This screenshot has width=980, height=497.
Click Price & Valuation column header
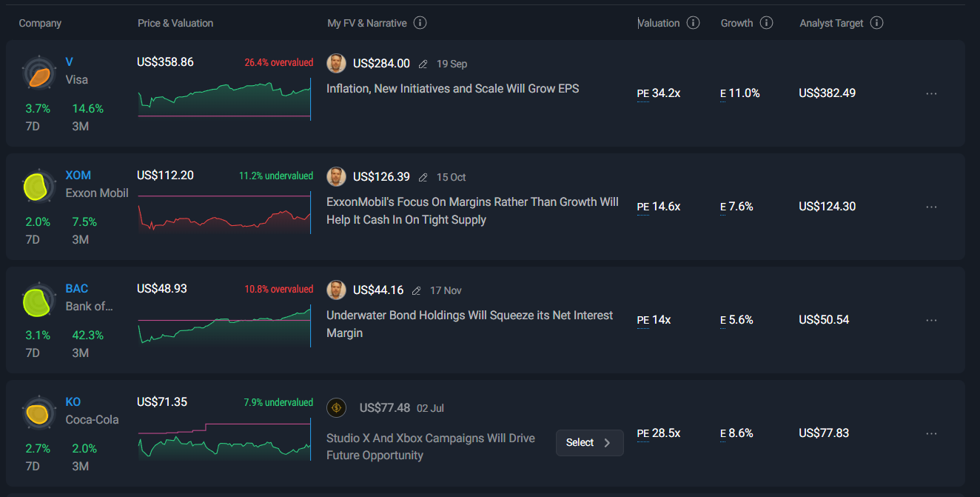tap(175, 23)
